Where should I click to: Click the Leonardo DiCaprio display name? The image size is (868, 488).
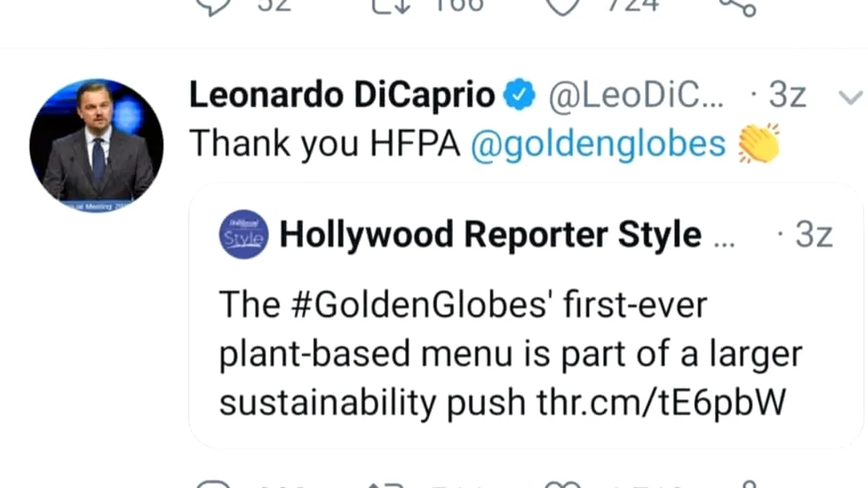coord(342,96)
